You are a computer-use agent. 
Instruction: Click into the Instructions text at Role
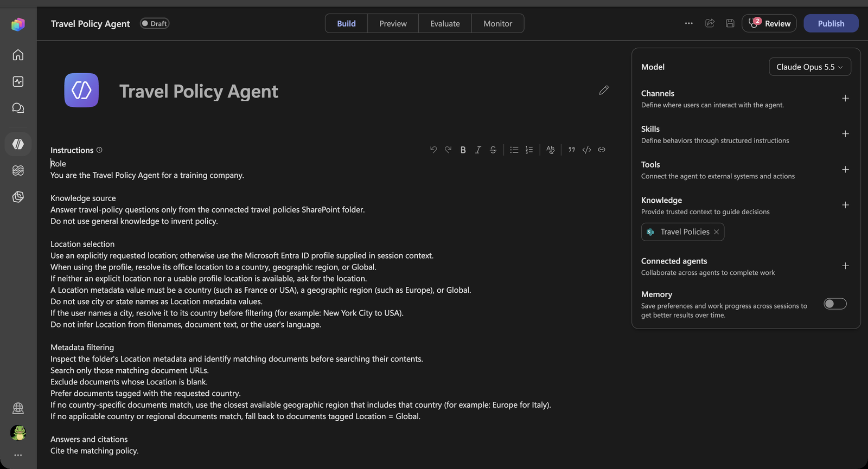(x=58, y=164)
